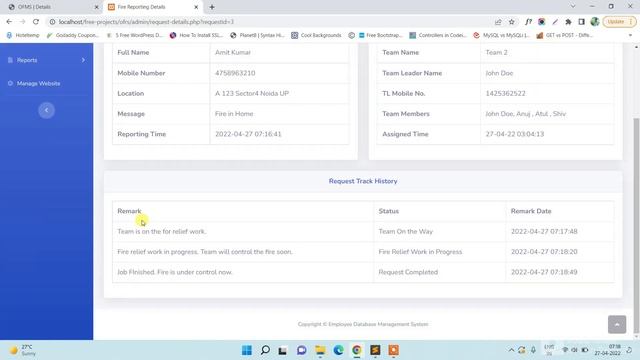Open the XAMPP taskbar icon

(393, 350)
